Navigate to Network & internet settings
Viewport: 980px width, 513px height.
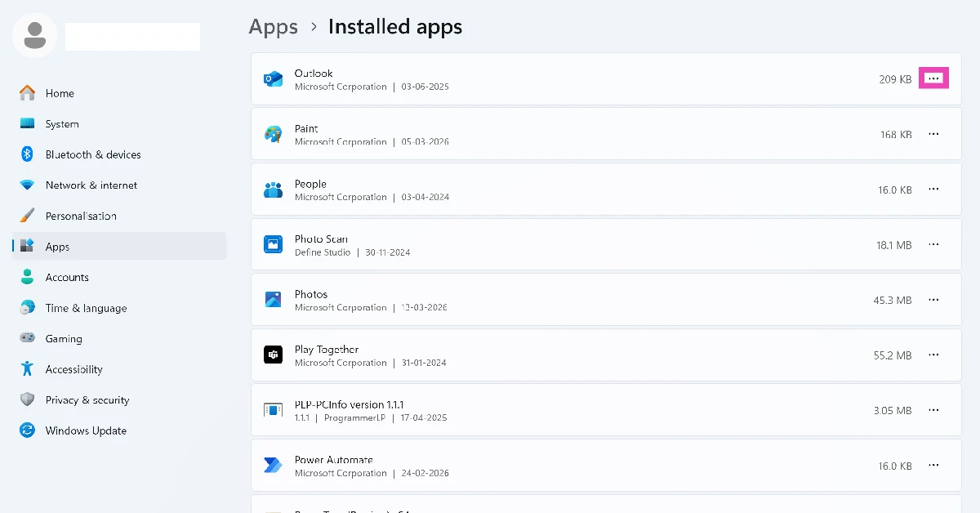click(x=91, y=185)
